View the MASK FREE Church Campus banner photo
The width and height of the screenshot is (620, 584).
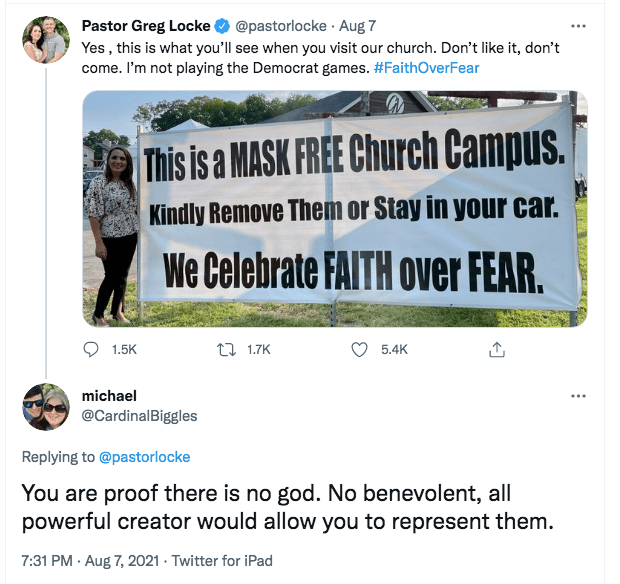pyautogui.click(x=334, y=208)
